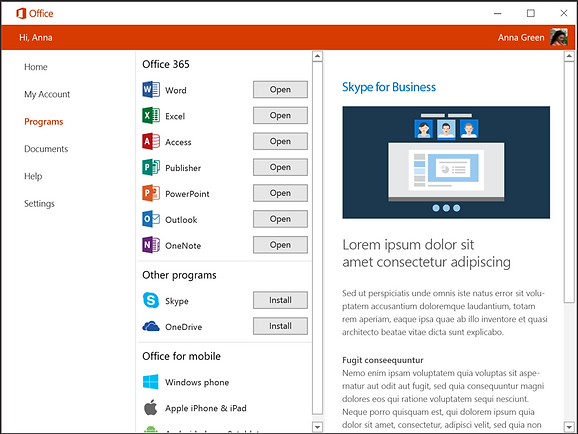Close the Office window
This screenshot has width=578, height=434.
coord(564,13)
